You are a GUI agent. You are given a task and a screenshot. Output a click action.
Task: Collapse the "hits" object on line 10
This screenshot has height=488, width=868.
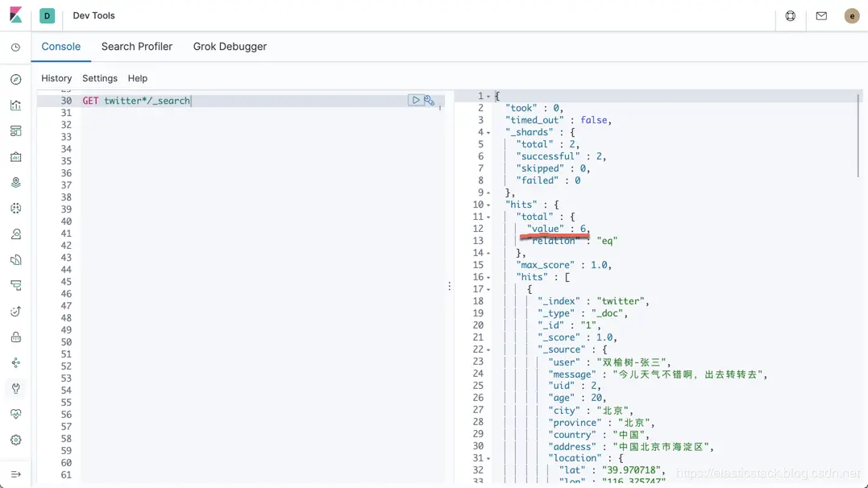point(488,205)
